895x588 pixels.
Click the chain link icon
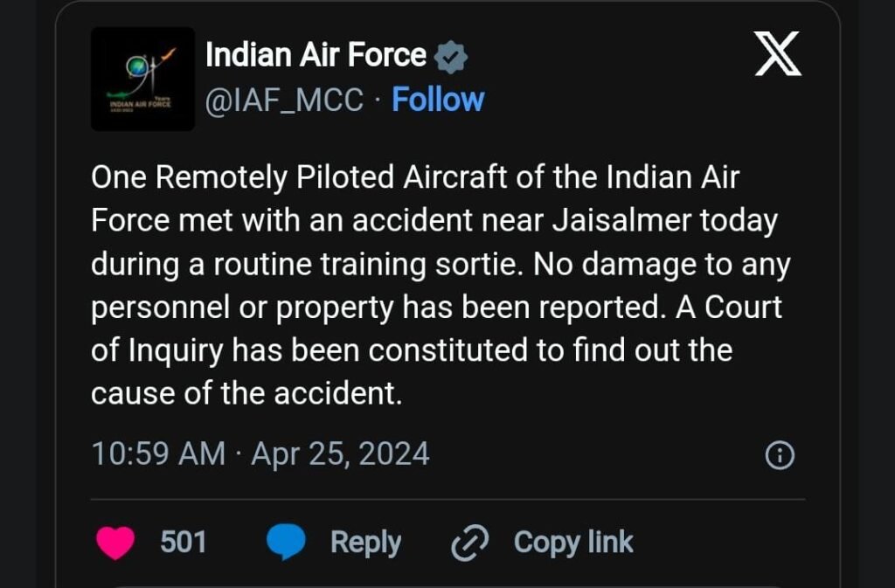click(x=468, y=543)
